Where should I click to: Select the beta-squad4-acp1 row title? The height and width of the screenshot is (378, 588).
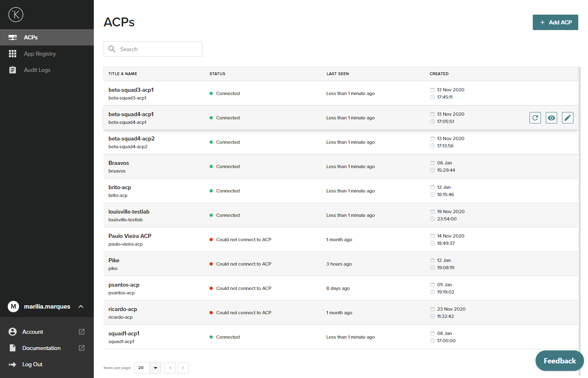click(131, 114)
